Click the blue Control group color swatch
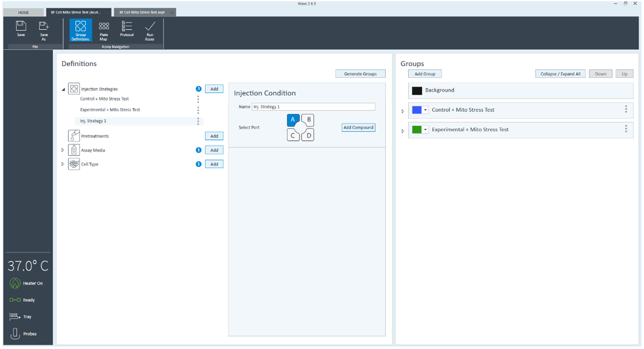This screenshot has width=644, height=349. pyautogui.click(x=416, y=110)
